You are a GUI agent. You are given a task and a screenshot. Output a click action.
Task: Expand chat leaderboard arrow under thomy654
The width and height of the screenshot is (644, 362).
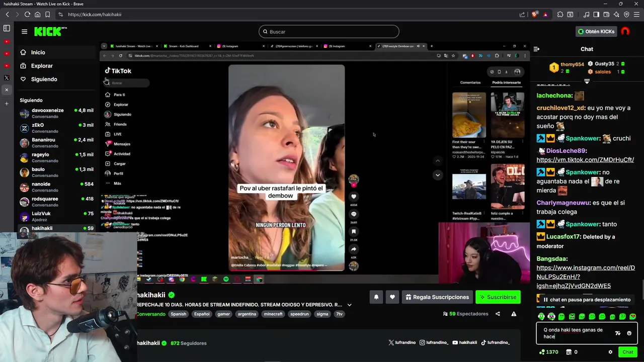587,81
